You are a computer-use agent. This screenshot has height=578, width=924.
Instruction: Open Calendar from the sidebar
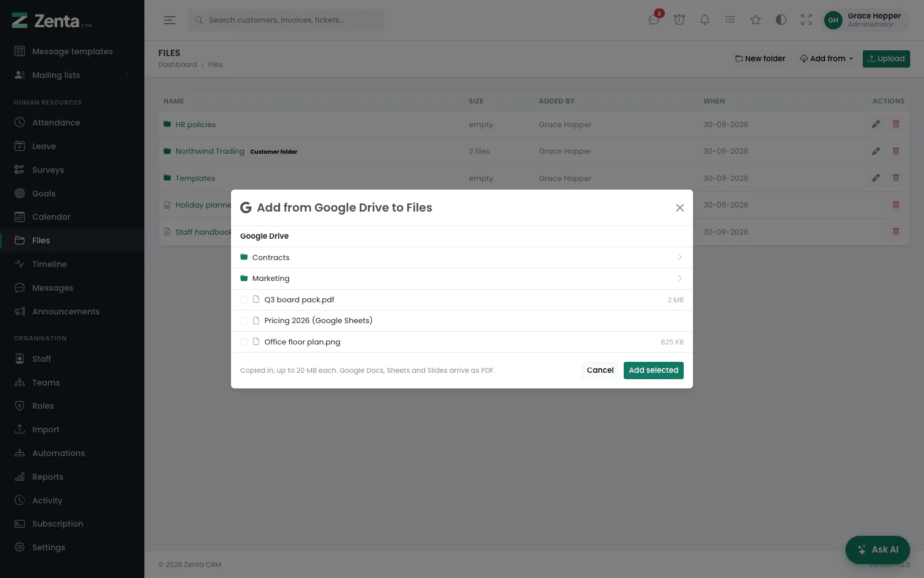(x=51, y=217)
